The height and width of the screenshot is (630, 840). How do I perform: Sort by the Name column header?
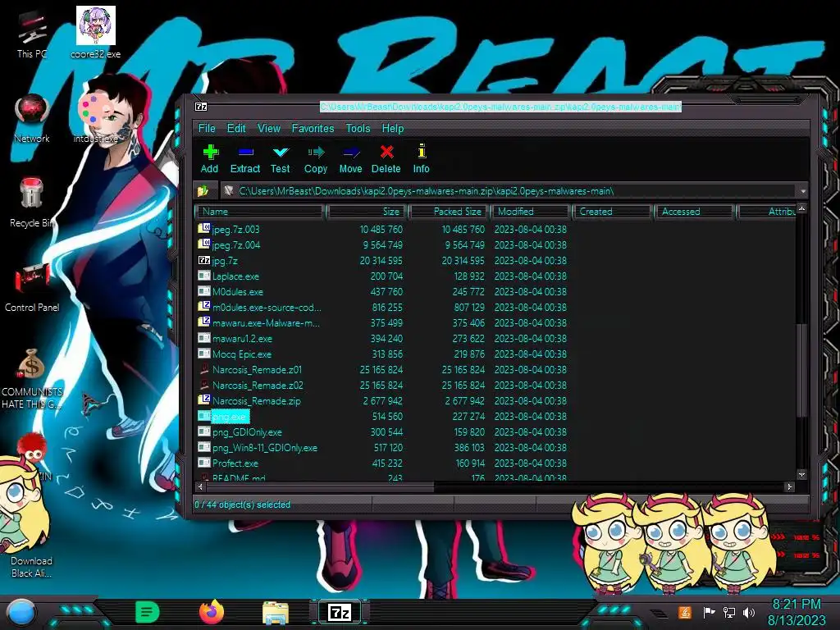[x=260, y=212]
